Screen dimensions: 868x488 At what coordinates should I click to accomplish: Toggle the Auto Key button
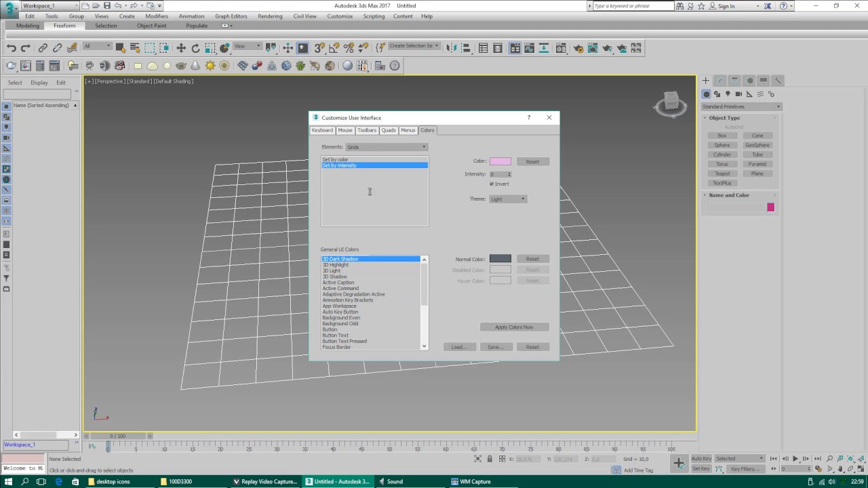click(x=701, y=458)
